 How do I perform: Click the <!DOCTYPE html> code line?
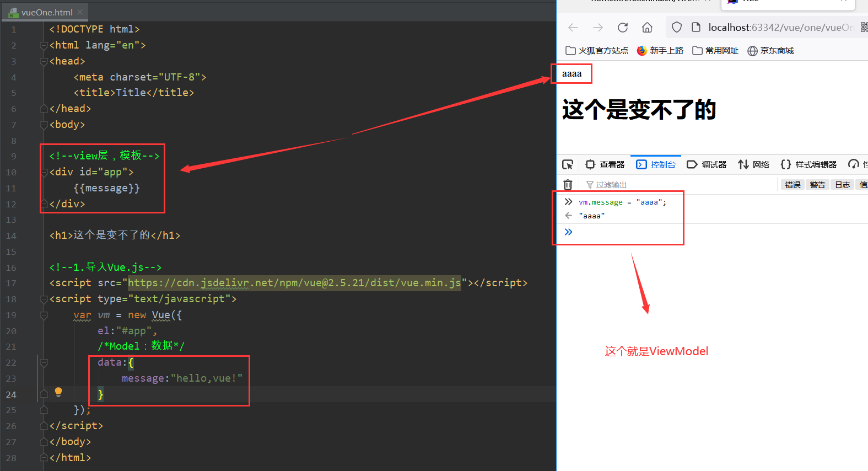pos(94,29)
